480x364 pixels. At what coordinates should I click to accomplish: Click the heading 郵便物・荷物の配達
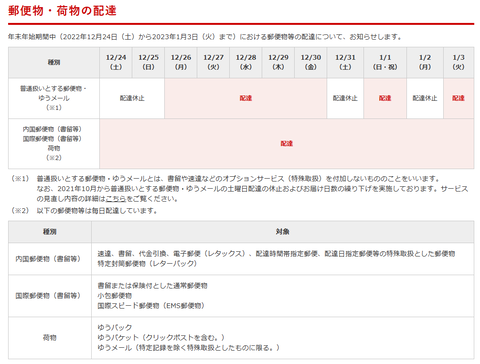pos(62,11)
